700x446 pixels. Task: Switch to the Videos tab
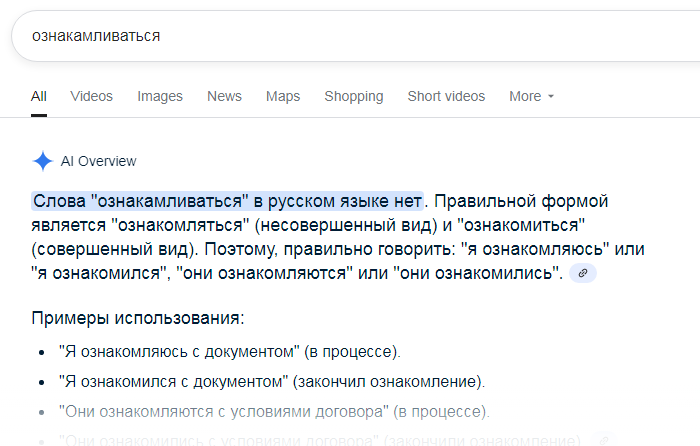point(92,96)
